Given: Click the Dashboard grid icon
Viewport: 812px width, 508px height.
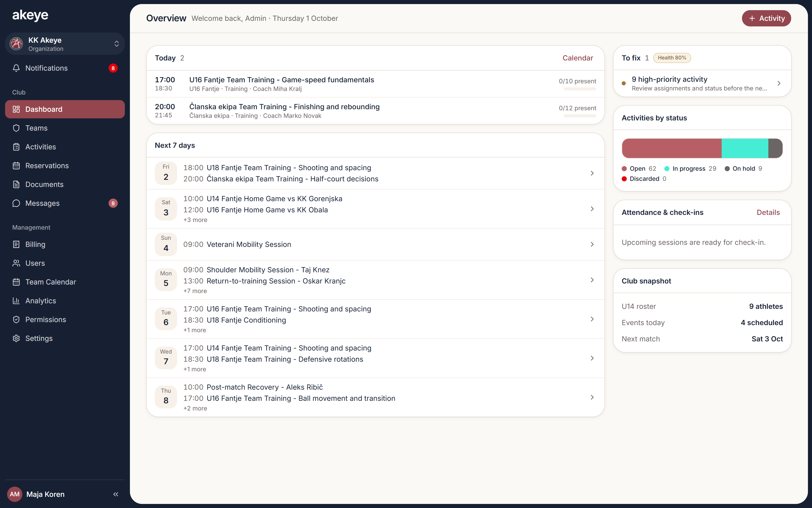Looking at the screenshot, I should pos(16,109).
